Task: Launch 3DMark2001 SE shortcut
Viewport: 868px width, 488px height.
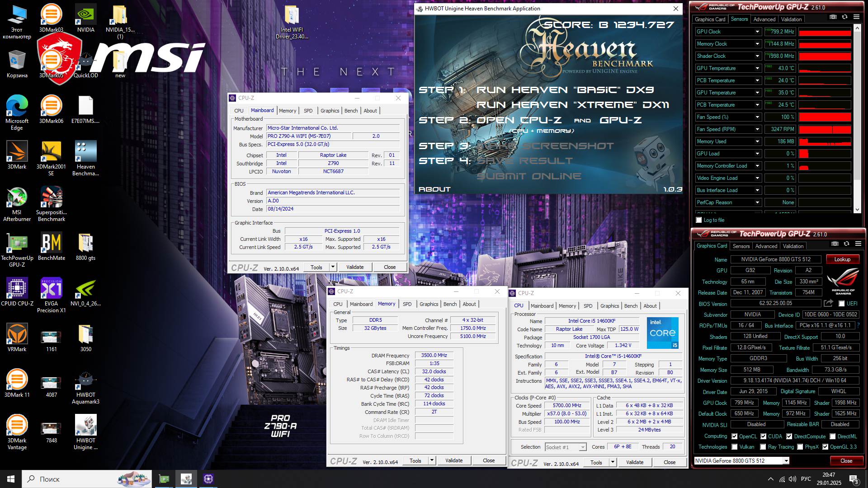Action: 51,158
